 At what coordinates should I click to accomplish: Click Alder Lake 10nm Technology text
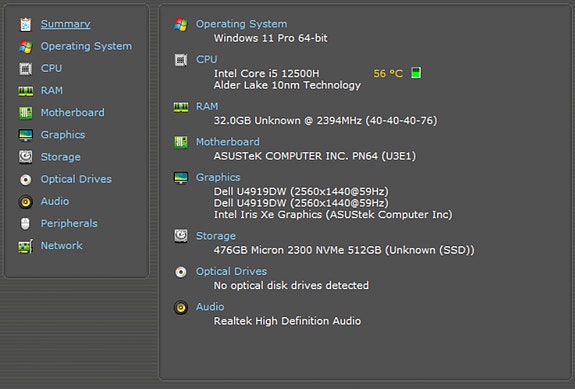[x=287, y=85]
